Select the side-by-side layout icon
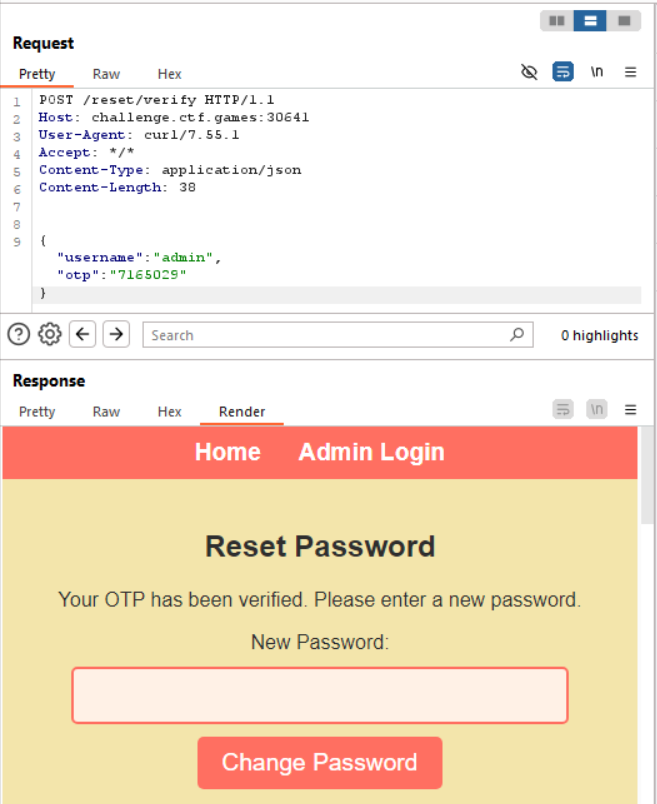 click(x=557, y=21)
